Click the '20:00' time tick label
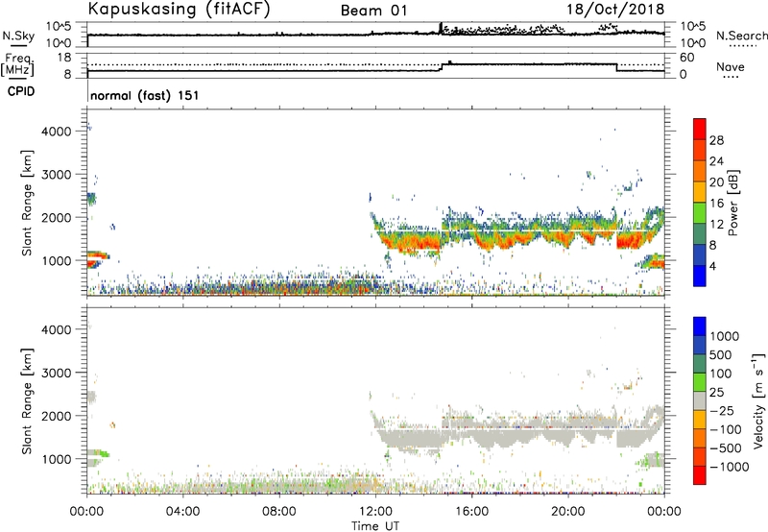768x532 pixels. click(x=567, y=512)
